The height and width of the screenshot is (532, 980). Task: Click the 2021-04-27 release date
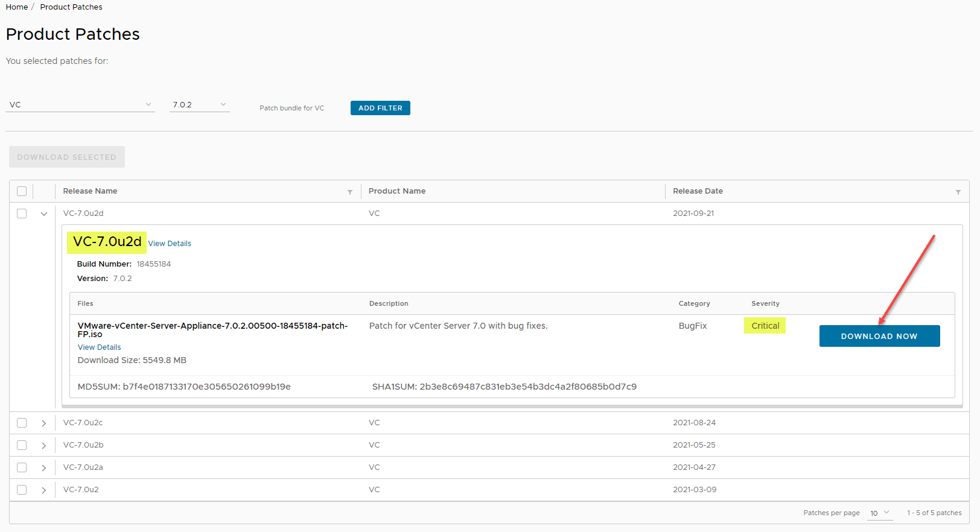click(694, 467)
